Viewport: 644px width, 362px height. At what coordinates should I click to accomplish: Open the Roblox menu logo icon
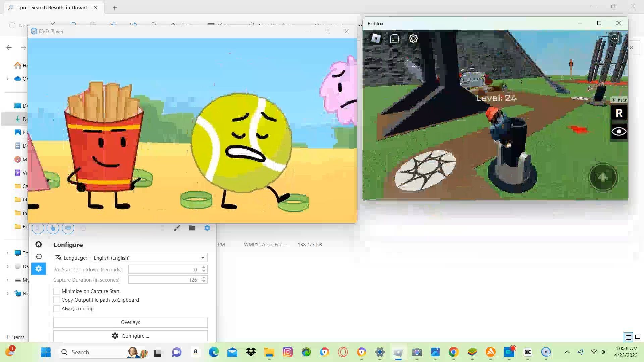point(376,38)
